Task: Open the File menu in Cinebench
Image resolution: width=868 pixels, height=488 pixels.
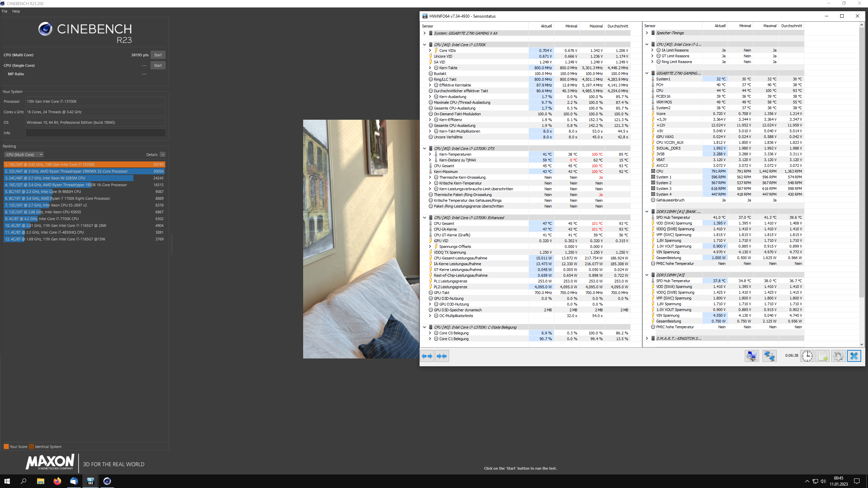Action: click(x=4, y=11)
